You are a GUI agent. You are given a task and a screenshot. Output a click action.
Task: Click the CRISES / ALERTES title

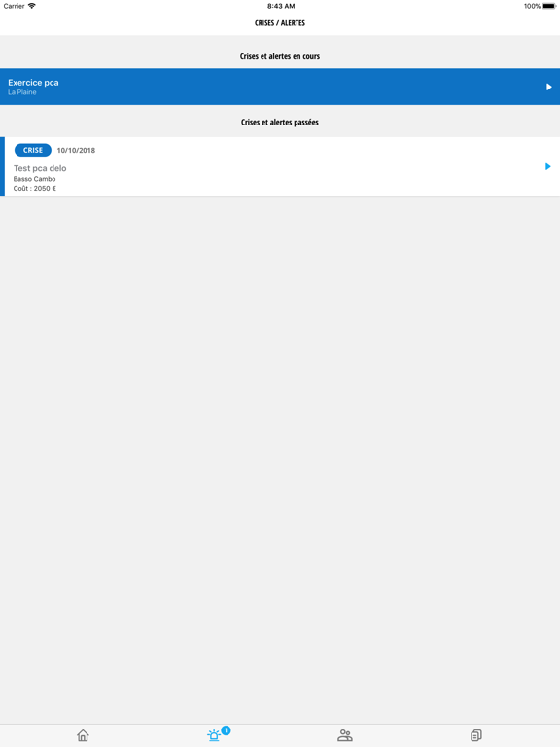280,23
